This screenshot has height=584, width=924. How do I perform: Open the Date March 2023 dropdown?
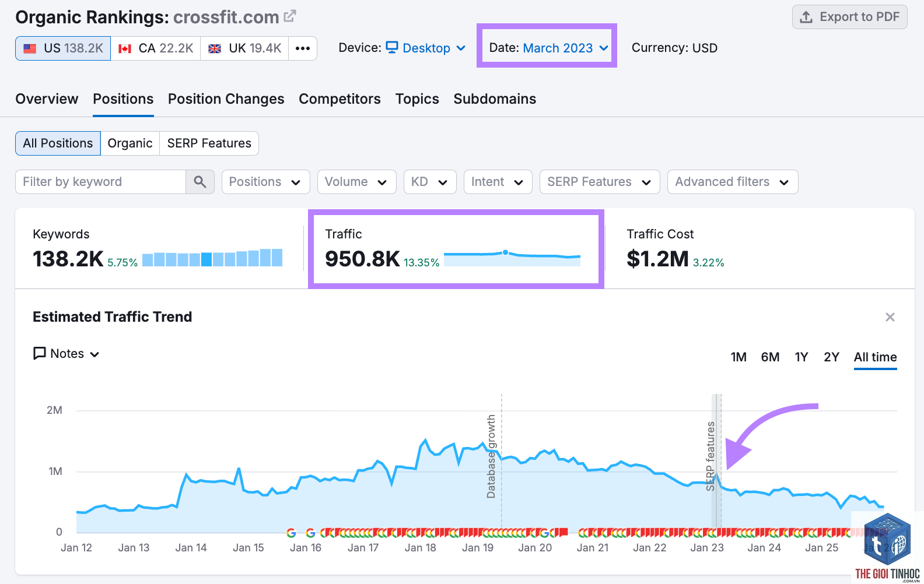coord(566,48)
